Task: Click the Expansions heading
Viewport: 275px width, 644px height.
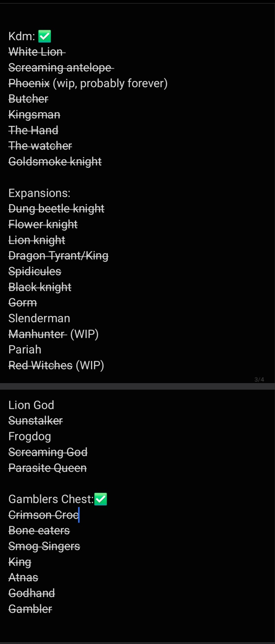Action: 39,193
